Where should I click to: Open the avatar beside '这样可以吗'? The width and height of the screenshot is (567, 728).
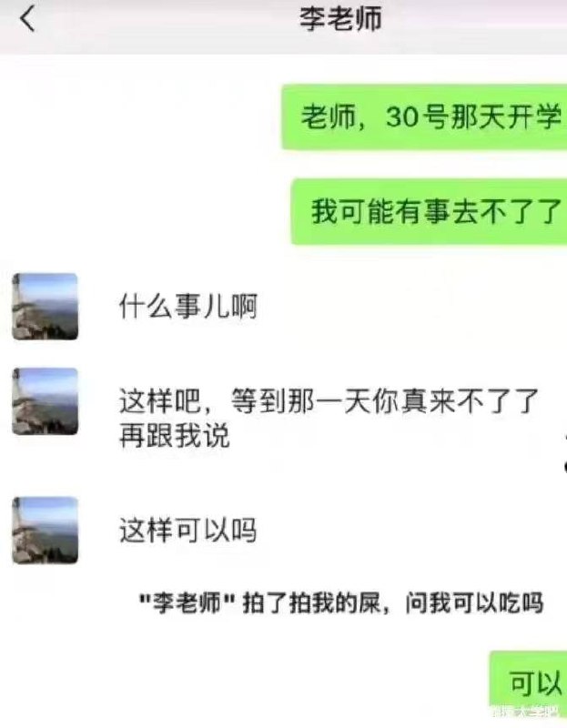click(x=45, y=531)
